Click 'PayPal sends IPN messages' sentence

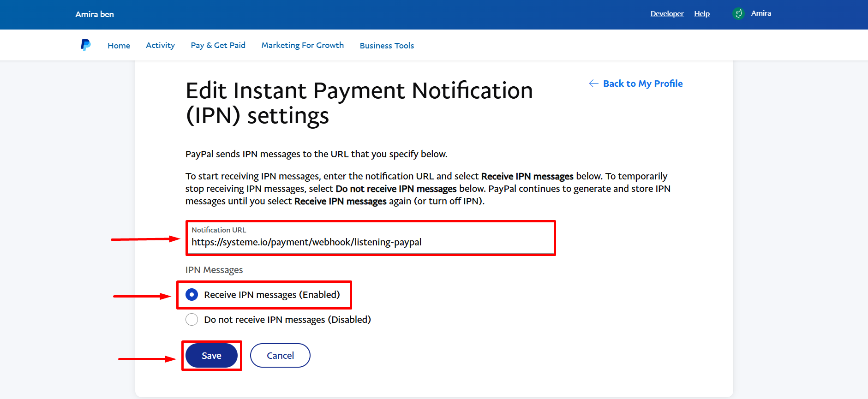click(x=316, y=154)
